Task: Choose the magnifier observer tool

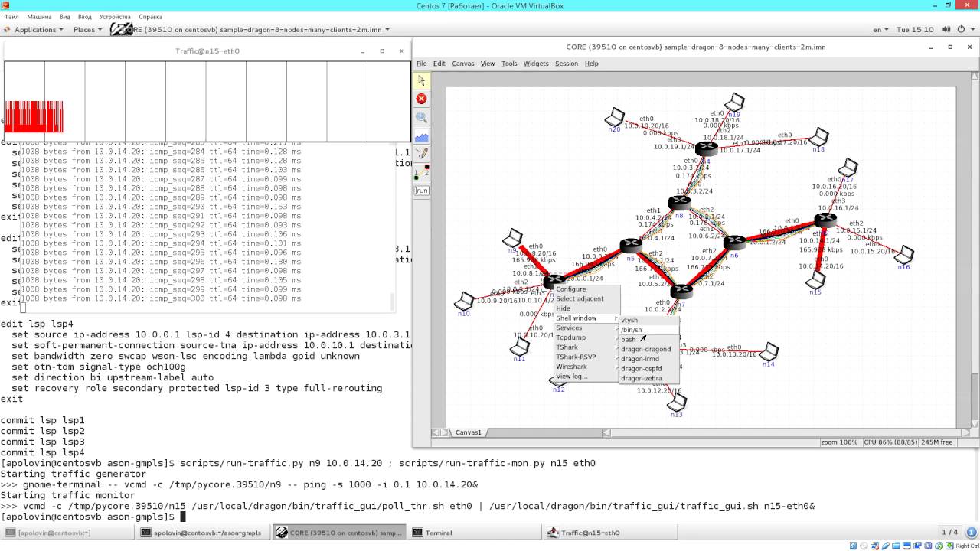Action: click(421, 117)
